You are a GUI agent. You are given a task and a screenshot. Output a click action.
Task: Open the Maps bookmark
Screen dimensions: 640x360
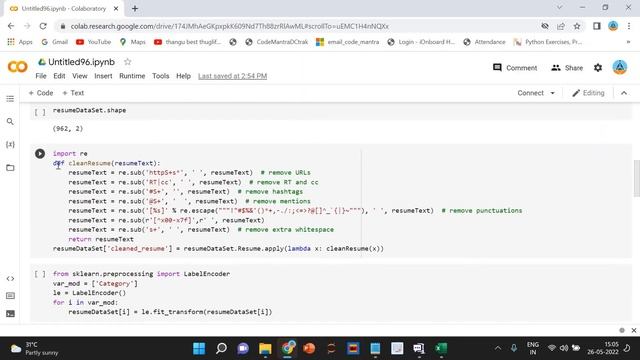click(x=132, y=42)
